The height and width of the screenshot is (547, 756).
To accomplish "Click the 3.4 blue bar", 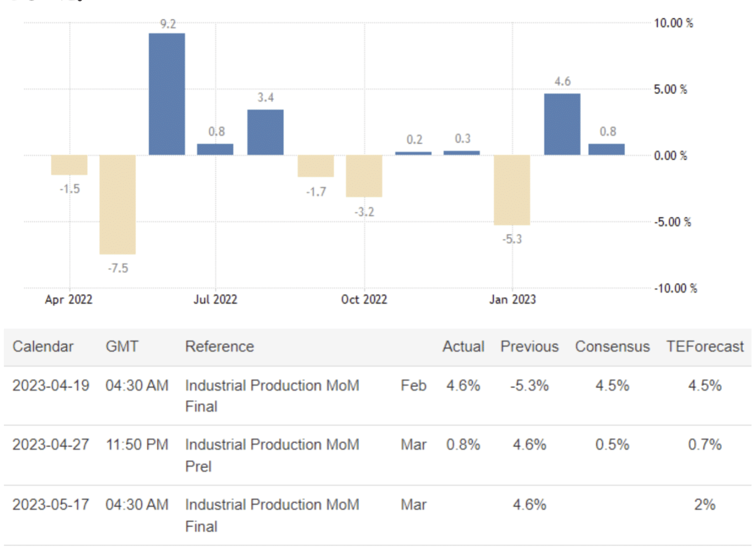I will pyautogui.click(x=265, y=132).
